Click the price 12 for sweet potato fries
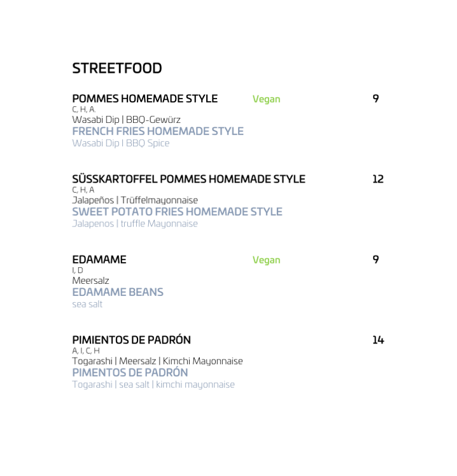This screenshot has width=457, height=476. 378,179
